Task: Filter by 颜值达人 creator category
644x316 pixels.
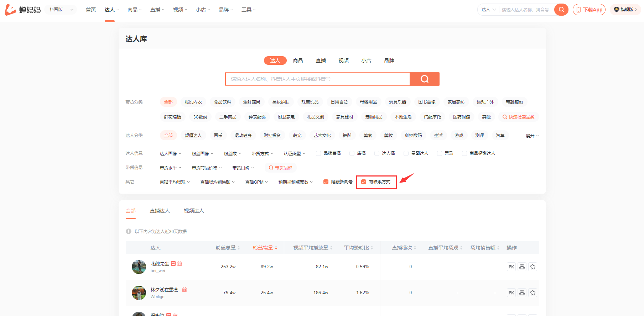Action: (x=193, y=136)
